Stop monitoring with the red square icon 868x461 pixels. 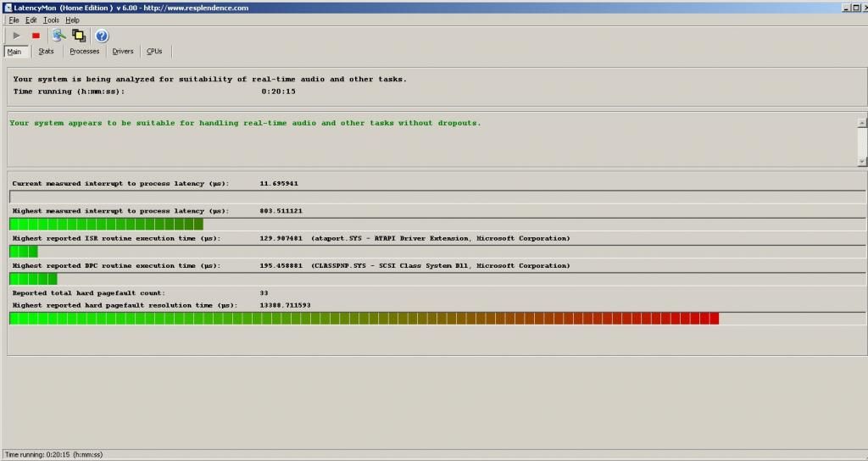click(x=36, y=36)
